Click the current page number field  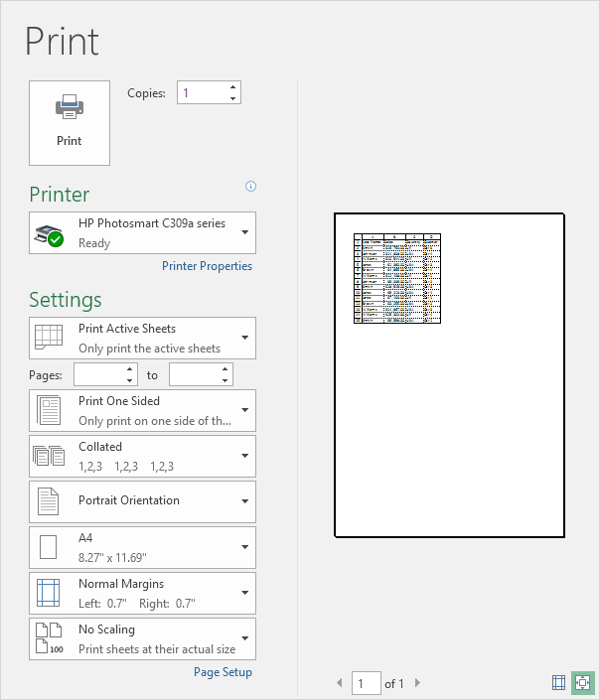coord(367,683)
